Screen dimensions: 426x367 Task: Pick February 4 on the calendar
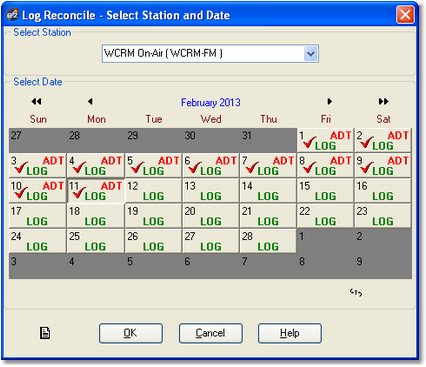pos(95,166)
